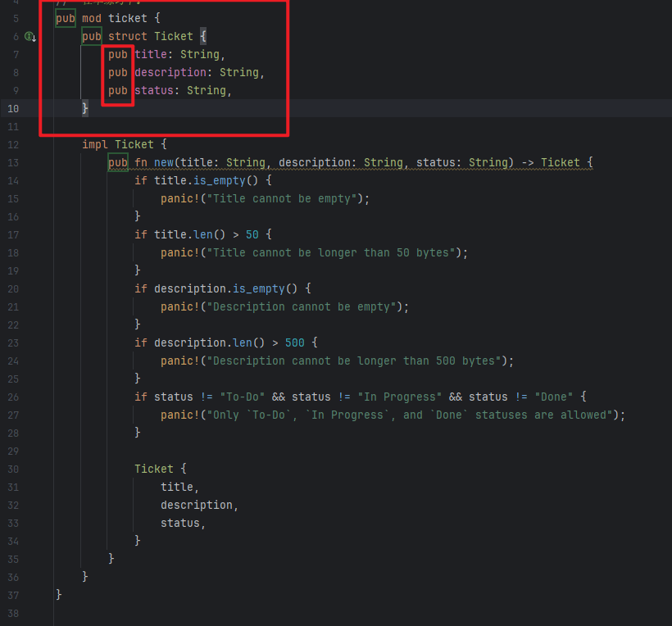This screenshot has width=672, height=626.
Task: Click the implementations gutter icon beside line 6
Action: point(30,37)
